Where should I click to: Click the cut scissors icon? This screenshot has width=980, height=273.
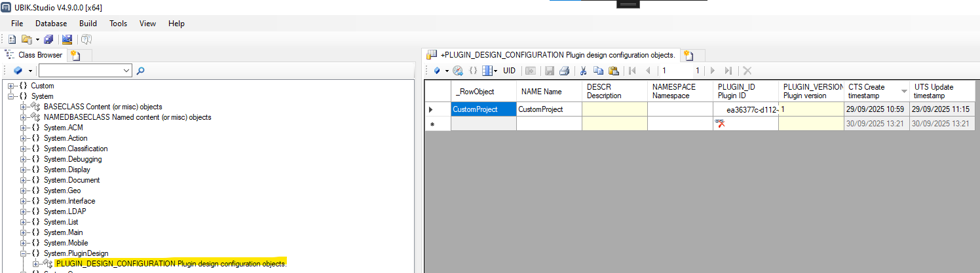click(x=582, y=71)
